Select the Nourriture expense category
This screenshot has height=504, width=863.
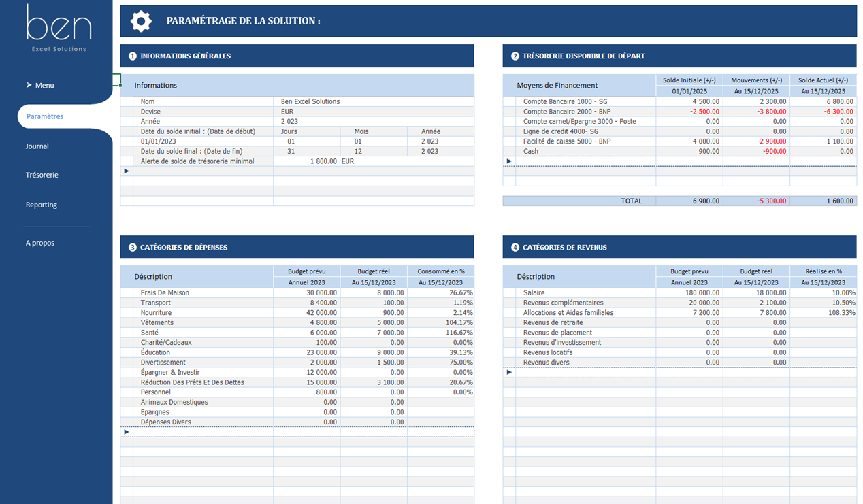pyautogui.click(x=156, y=312)
